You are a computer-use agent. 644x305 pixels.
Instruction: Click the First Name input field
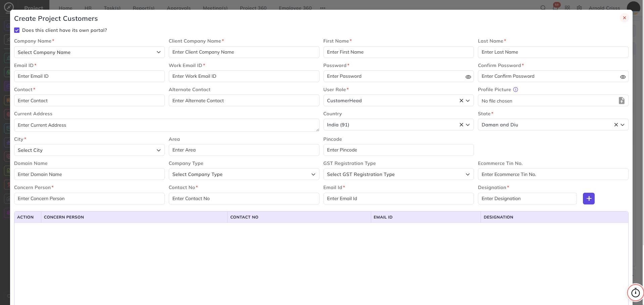pos(398,52)
